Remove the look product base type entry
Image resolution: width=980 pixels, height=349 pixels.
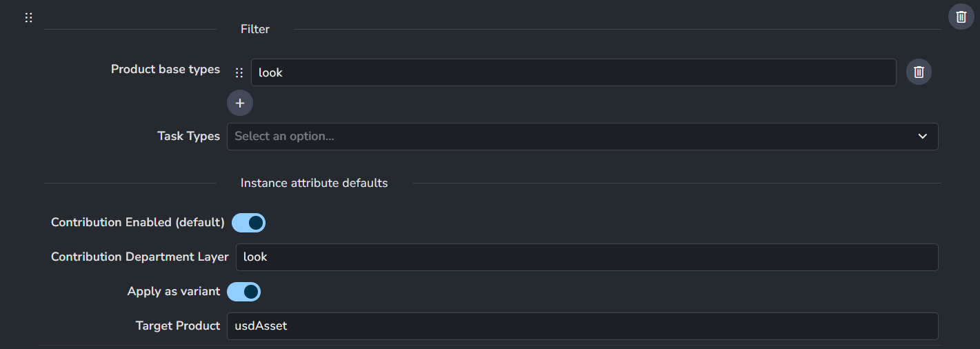[x=919, y=72]
